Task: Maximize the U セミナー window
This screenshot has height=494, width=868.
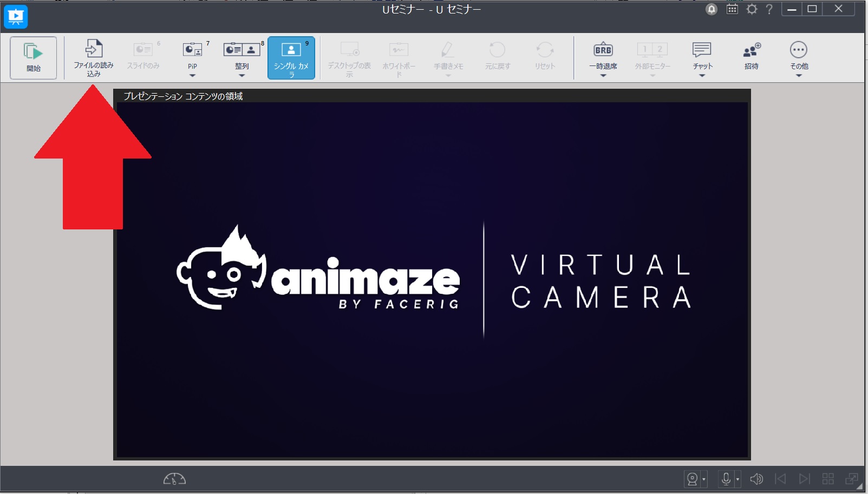Action: [x=812, y=9]
